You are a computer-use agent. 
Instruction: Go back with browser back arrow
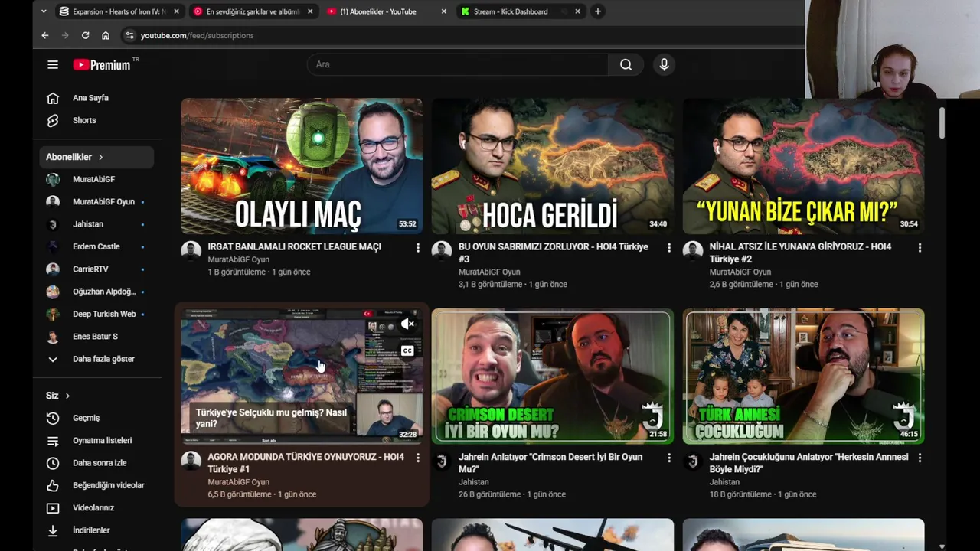point(44,35)
